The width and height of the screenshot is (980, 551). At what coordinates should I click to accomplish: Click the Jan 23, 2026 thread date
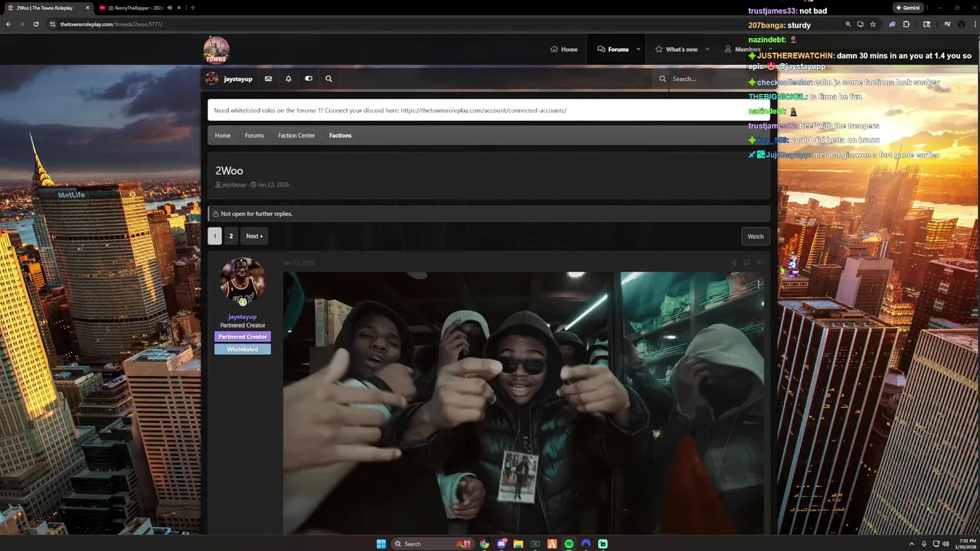[x=273, y=184]
